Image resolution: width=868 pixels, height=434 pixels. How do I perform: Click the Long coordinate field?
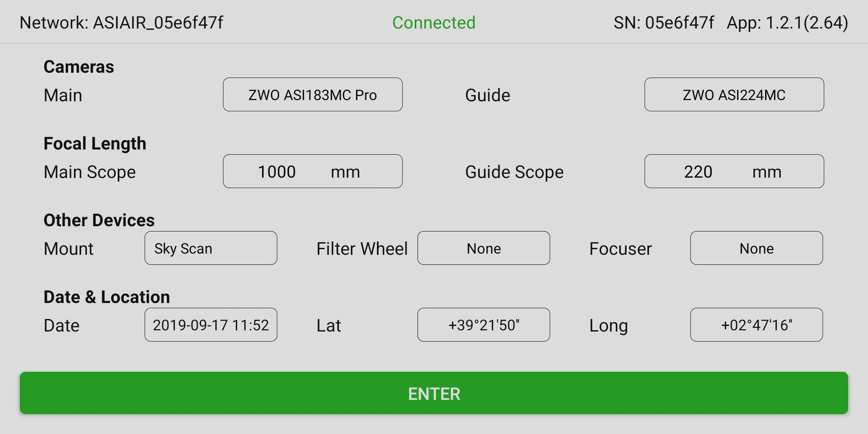pos(756,325)
